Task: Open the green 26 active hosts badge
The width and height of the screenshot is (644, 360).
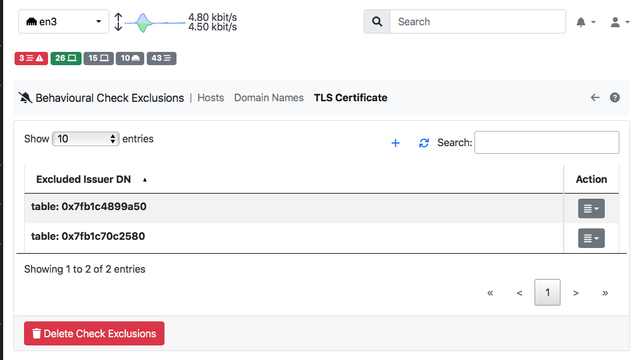Action: (66, 58)
